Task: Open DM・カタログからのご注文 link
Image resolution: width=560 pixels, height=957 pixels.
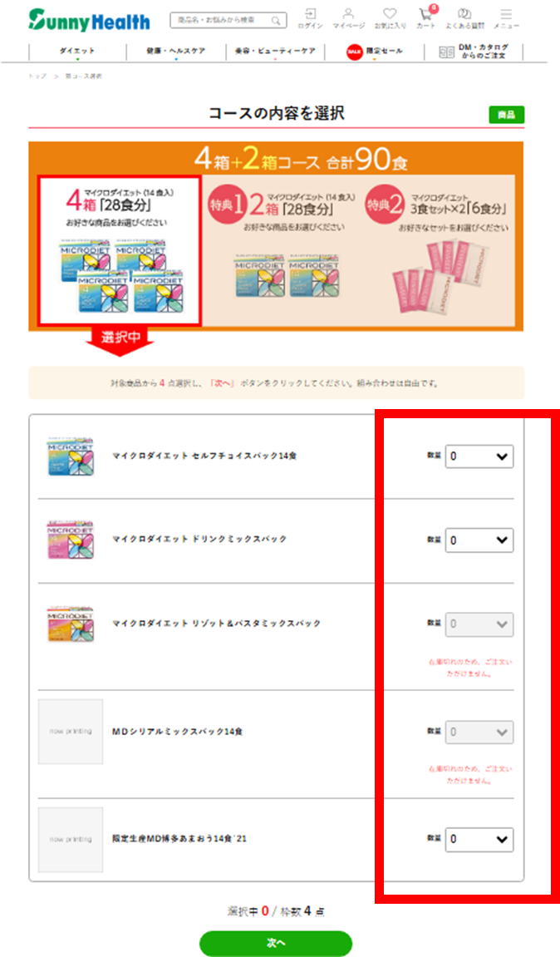Action: (x=474, y=52)
